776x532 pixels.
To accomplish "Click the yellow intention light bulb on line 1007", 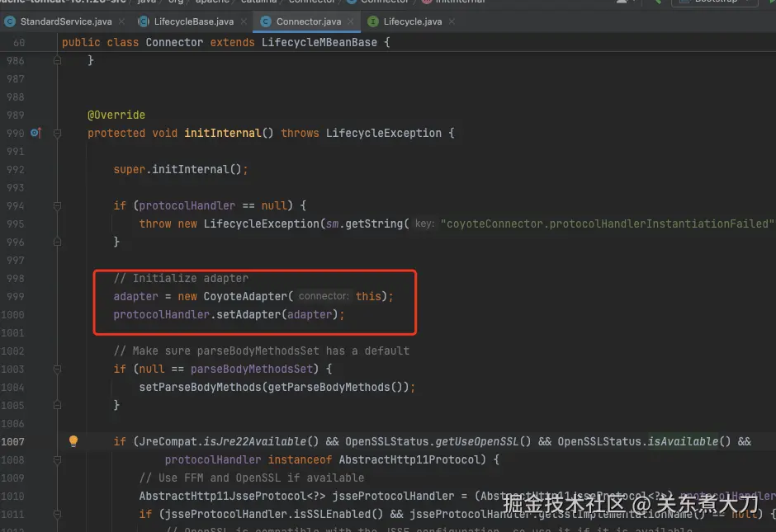I will (x=73, y=441).
